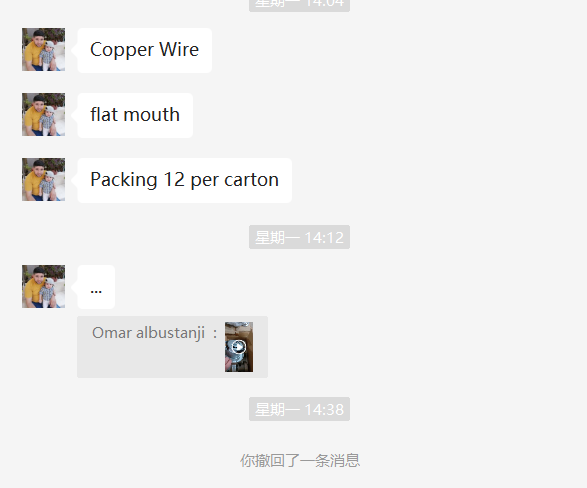The image size is (587, 488).
Task: Click avatar next to flat mouth message
Action: pyautogui.click(x=43, y=115)
